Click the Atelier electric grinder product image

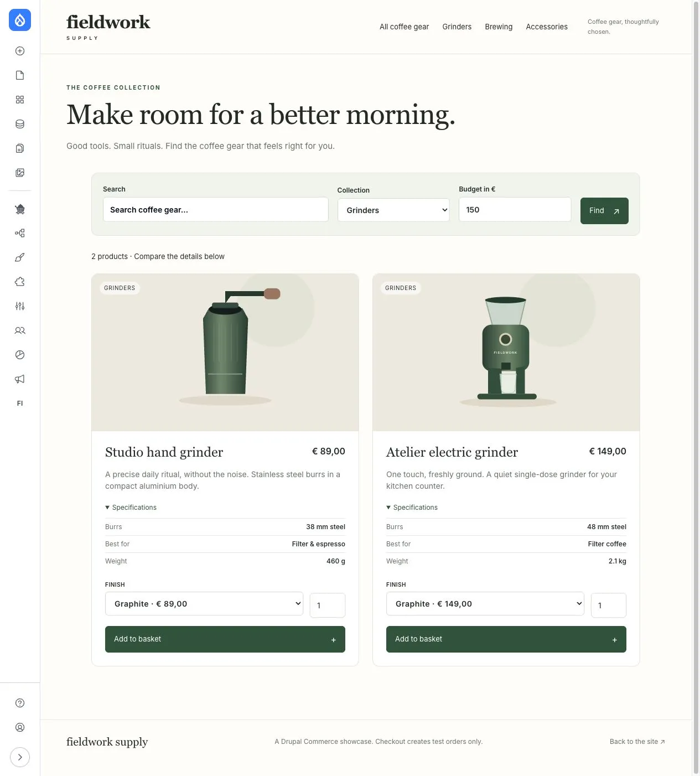coord(506,353)
